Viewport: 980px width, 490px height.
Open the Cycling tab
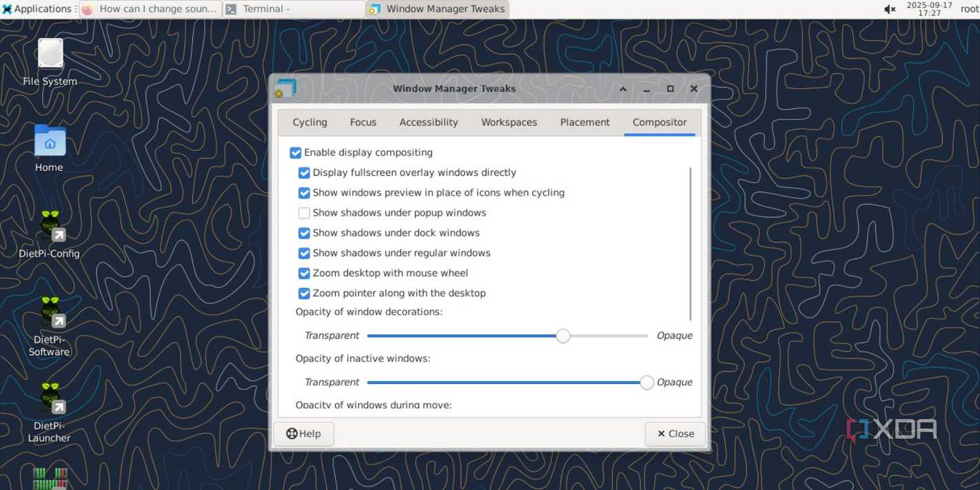(x=309, y=122)
